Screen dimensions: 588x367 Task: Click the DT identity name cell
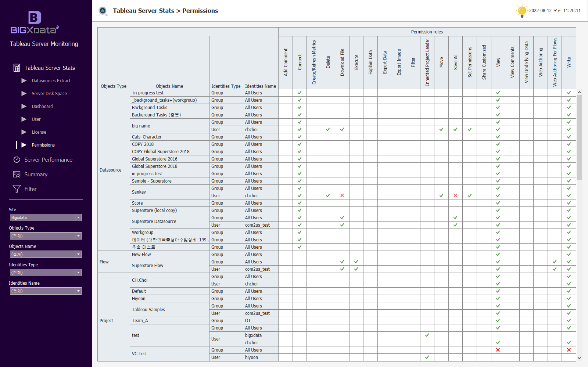coord(261,321)
